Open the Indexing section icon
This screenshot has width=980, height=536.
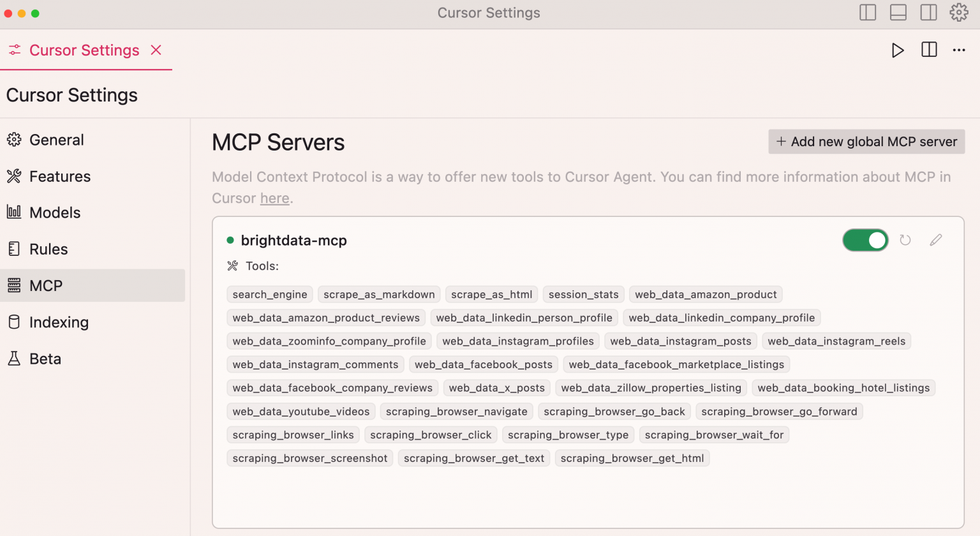pyautogui.click(x=15, y=322)
